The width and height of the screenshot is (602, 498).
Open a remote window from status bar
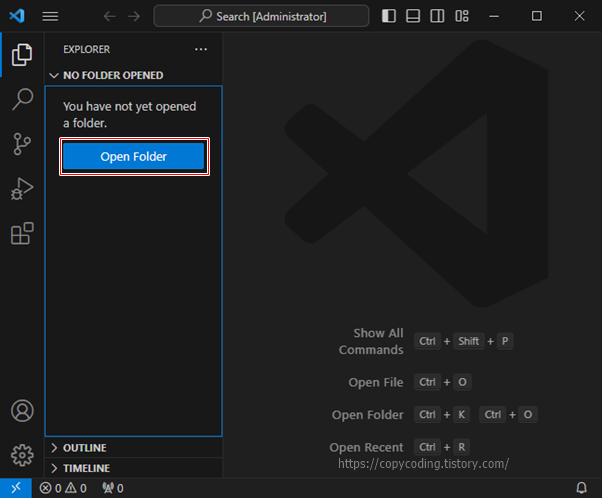point(16,488)
